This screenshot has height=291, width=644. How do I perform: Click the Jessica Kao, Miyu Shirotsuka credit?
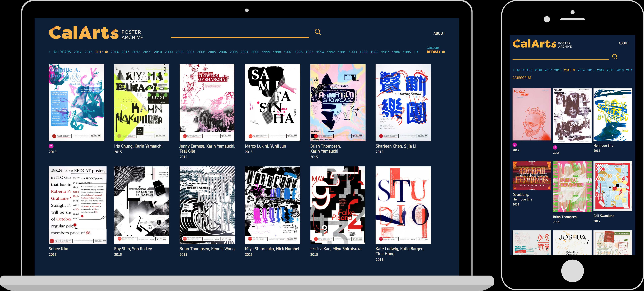(x=335, y=249)
